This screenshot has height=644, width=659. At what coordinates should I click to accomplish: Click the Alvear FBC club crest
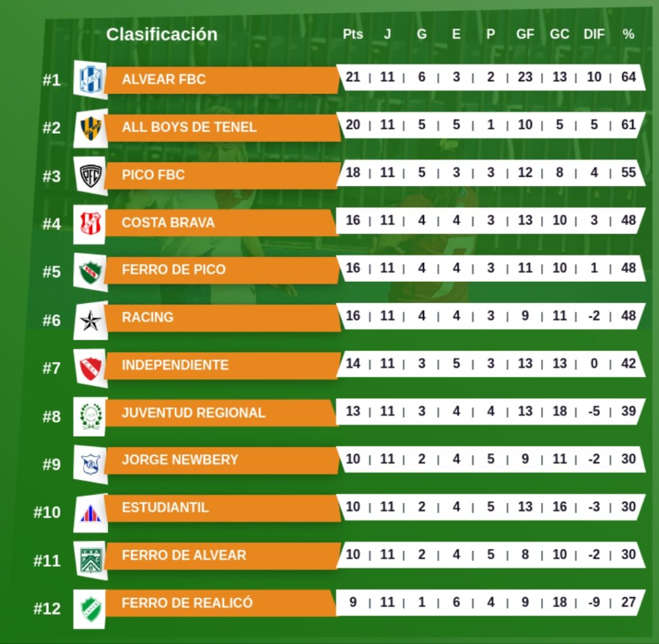tap(90, 80)
